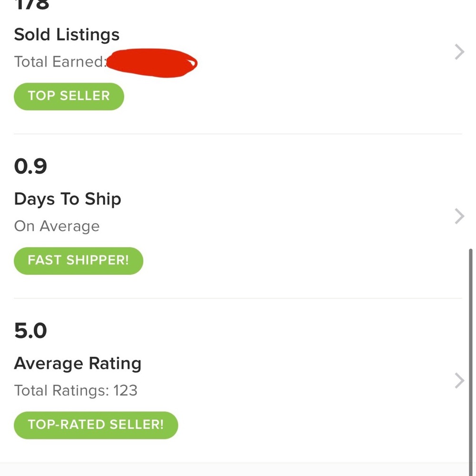The width and height of the screenshot is (476, 476).
Task: Click the Days To Ship heading
Action: pos(68,199)
